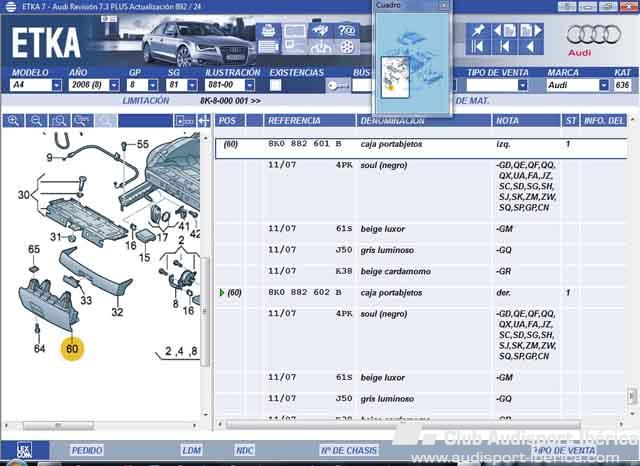Click the thumbnail in the Cuadro popup
This screenshot has width=640, height=466.
395,78
